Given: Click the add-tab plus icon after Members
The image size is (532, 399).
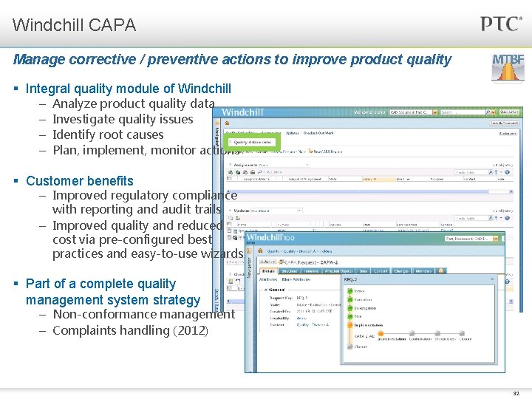Looking at the screenshot, I should coord(441,270).
